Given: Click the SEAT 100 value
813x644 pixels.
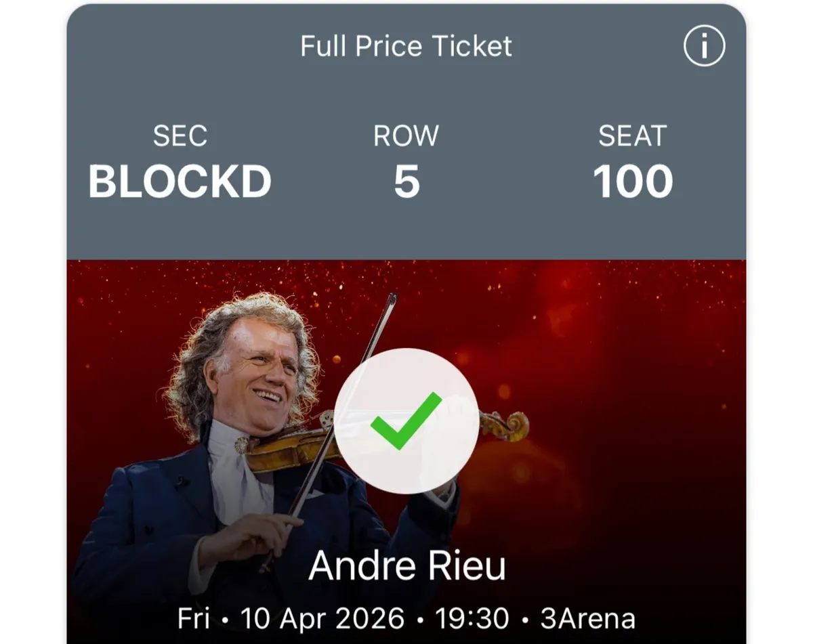Looking at the screenshot, I should pos(631,163).
